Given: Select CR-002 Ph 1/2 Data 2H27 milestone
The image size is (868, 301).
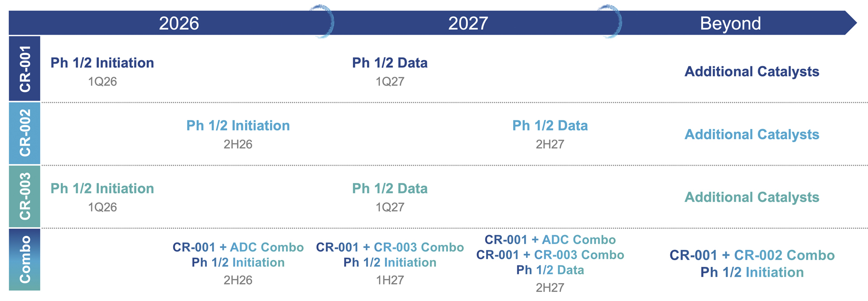Looking at the screenshot, I should pyautogui.click(x=550, y=126).
